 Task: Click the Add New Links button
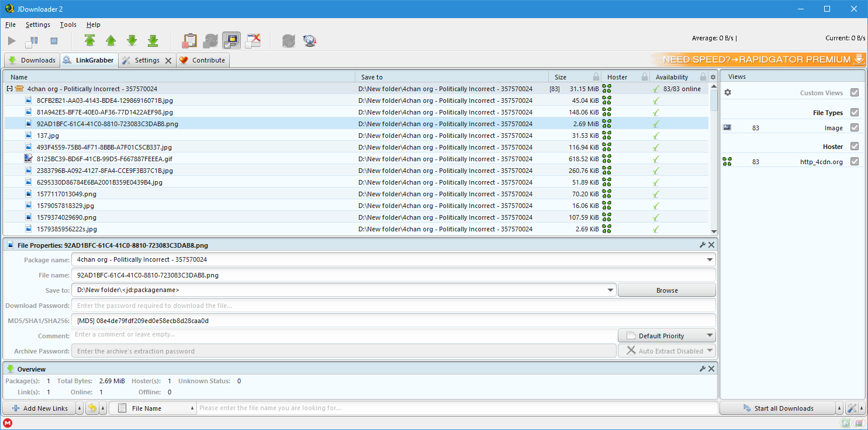pos(39,408)
